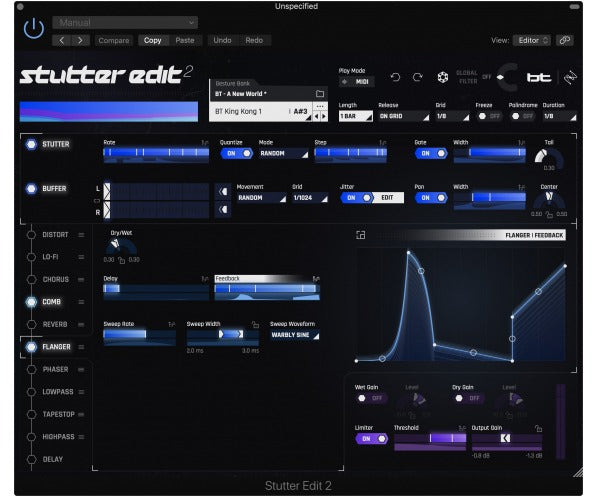Switch the Jitter ON toggle
This screenshot has width=597, height=497.
tap(356, 198)
